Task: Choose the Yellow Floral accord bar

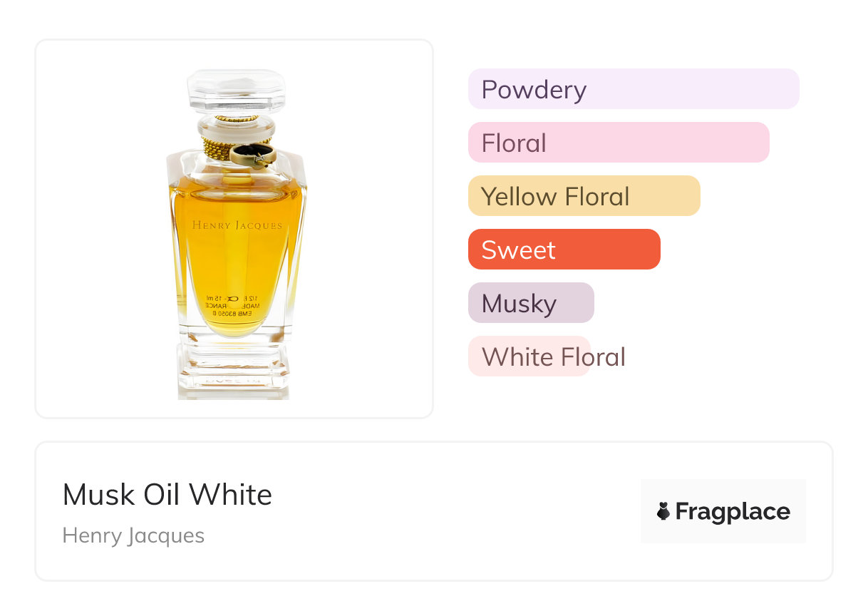Action: (x=584, y=196)
